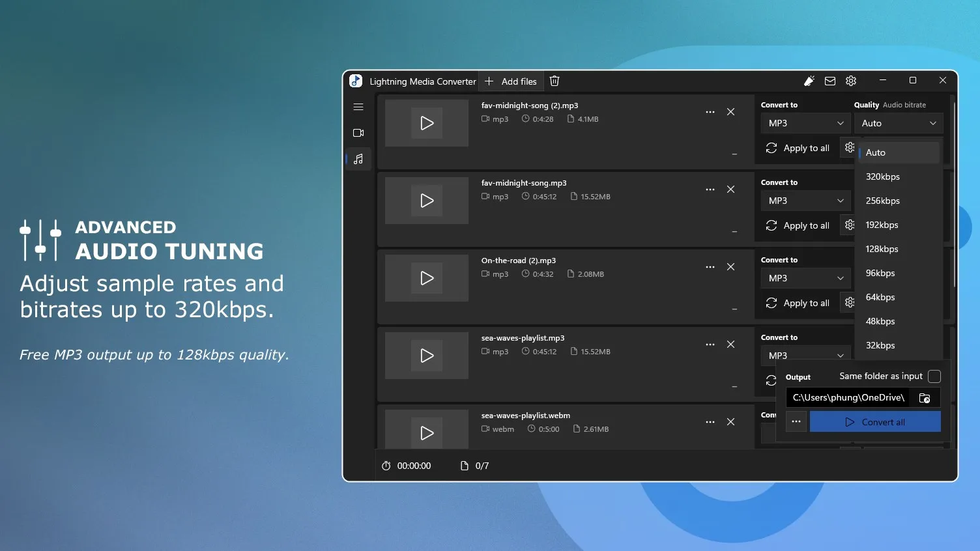
Task: Remove fav-midnight-song (2).mp3 from list
Action: [731, 112]
